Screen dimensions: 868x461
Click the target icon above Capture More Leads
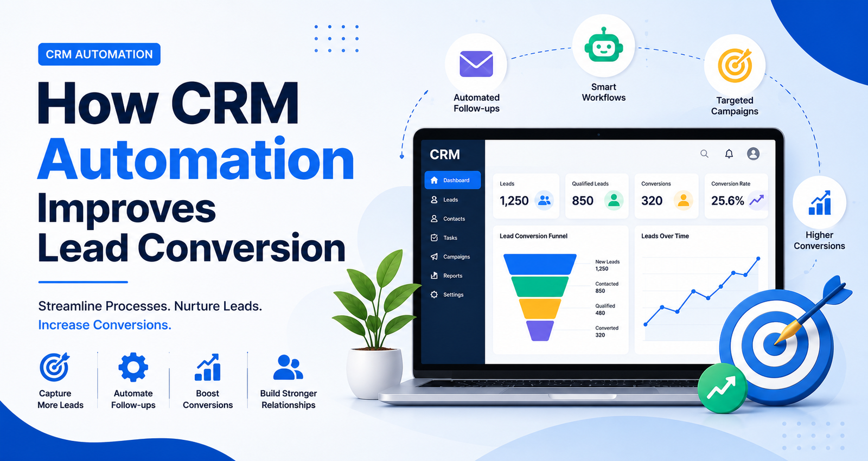pyautogui.click(x=55, y=367)
